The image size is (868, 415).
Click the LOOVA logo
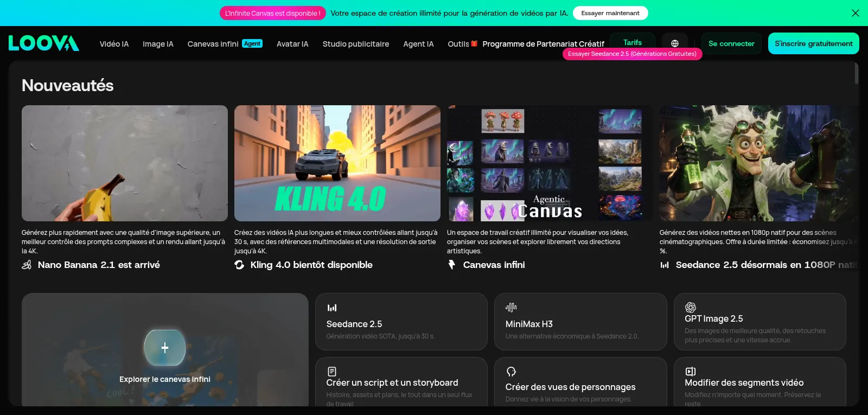[x=44, y=43]
